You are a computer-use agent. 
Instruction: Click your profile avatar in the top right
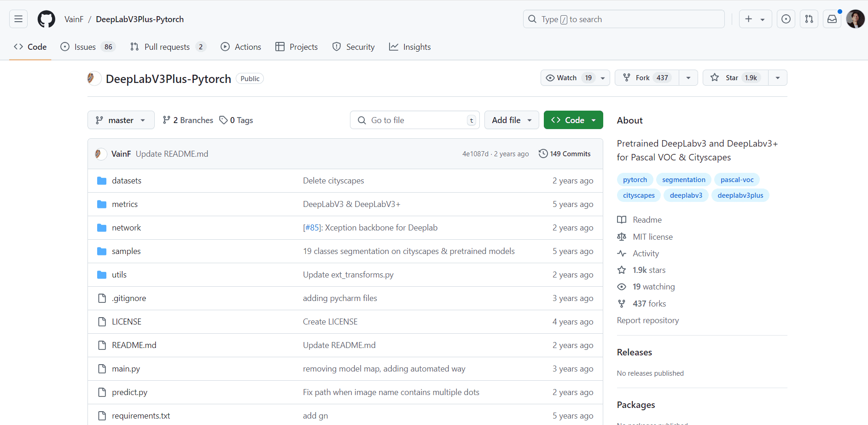click(856, 19)
